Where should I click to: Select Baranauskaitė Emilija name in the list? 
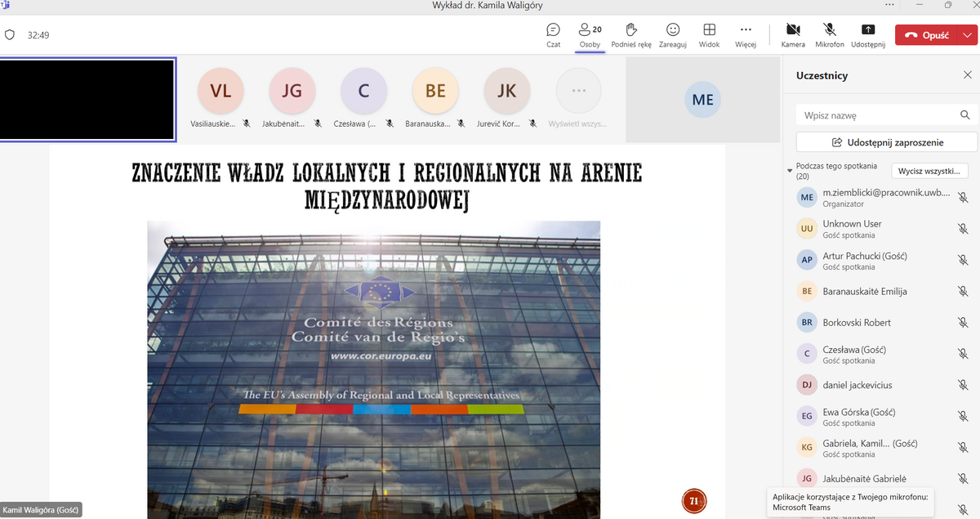click(x=865, y=291)
